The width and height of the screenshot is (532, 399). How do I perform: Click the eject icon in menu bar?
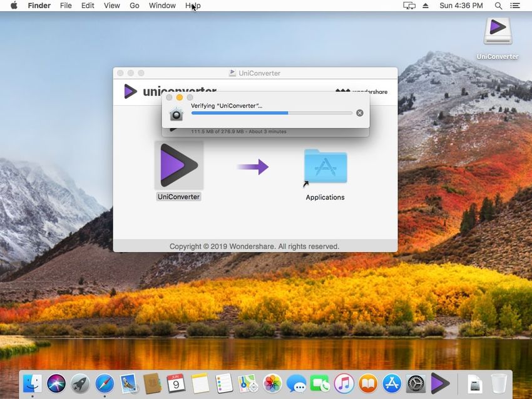426,6
